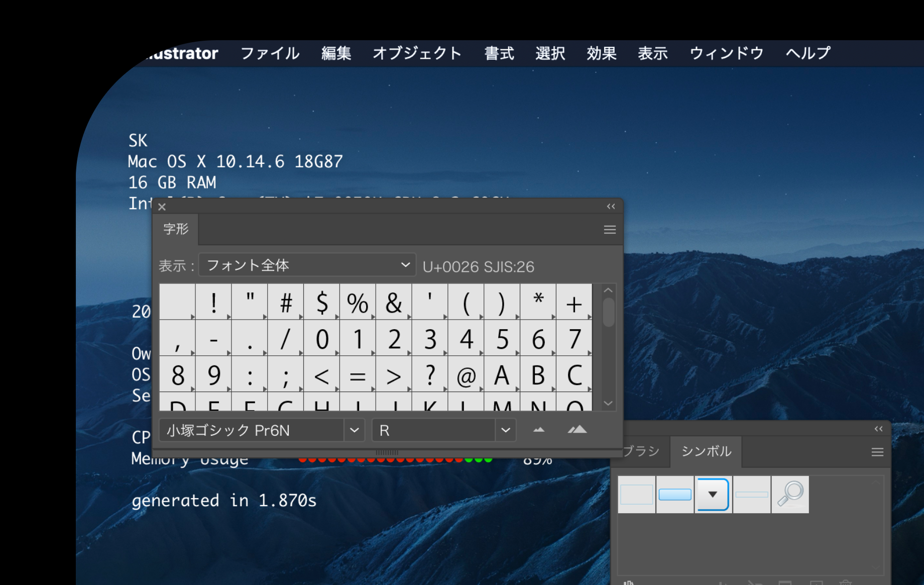Close the Glyphs panel
Viewport: 924px width, 585px height.
pos(162,207)
